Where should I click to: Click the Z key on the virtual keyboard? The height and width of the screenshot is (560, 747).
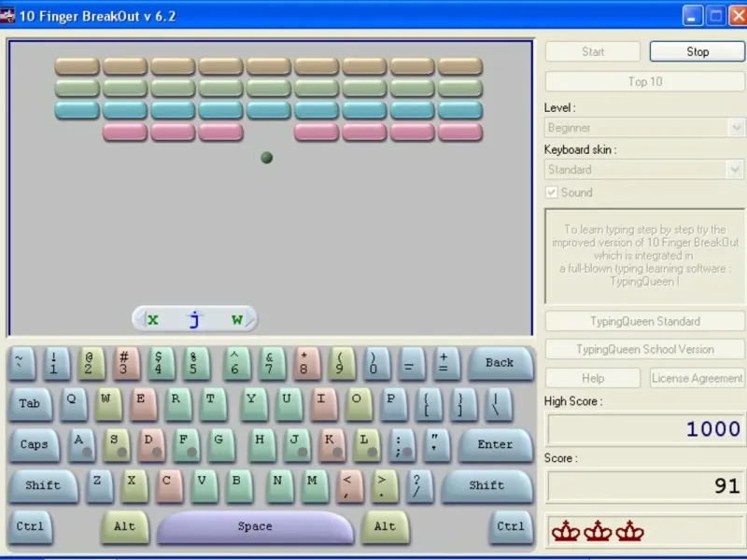pos(100,486)
